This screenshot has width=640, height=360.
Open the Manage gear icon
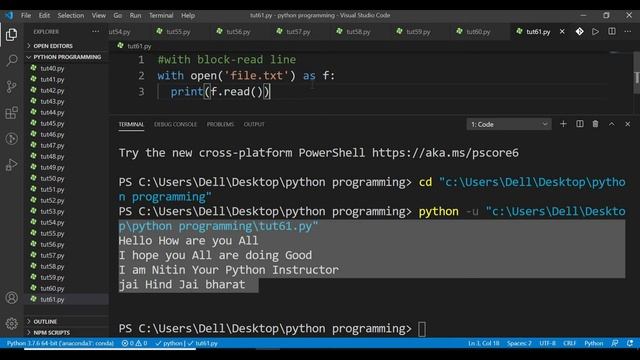pyautogui.click(x=11, y=323)
